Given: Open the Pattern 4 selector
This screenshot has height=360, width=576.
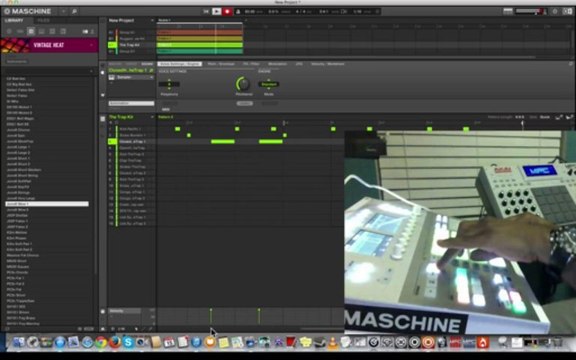Looking at the screenshot, I should click(x=166, y=117).
